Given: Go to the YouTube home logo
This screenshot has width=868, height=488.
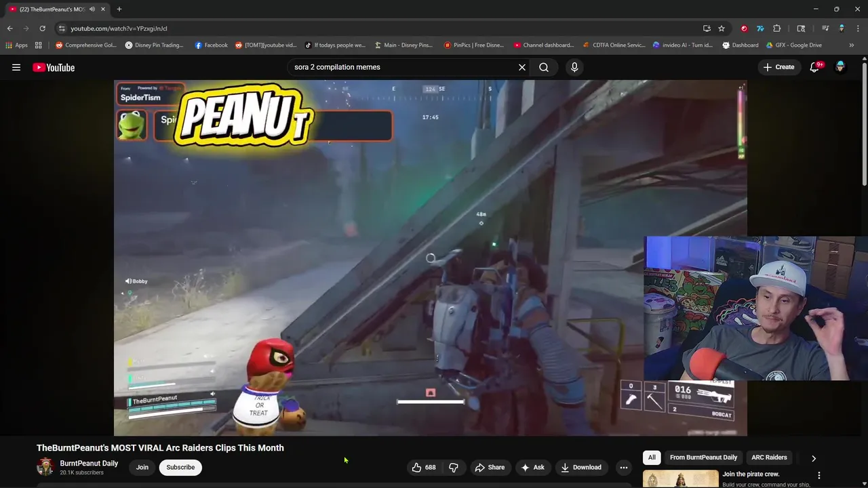Looking at the screenshot, I should [x=54, y=67].
